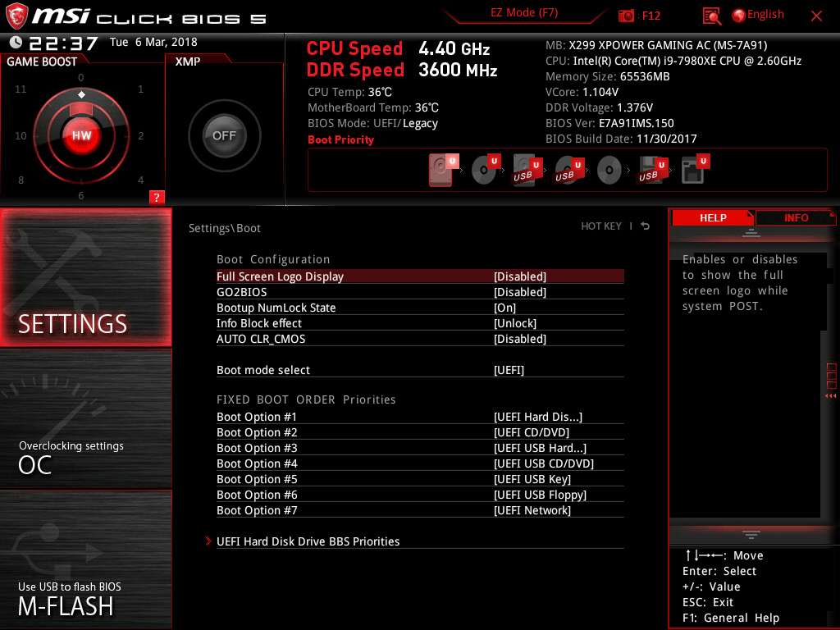Open the search magnifier icon in the top bar
Image resolution: width=840 pixels, height=630 pixels.
click(x=711, y=16)
